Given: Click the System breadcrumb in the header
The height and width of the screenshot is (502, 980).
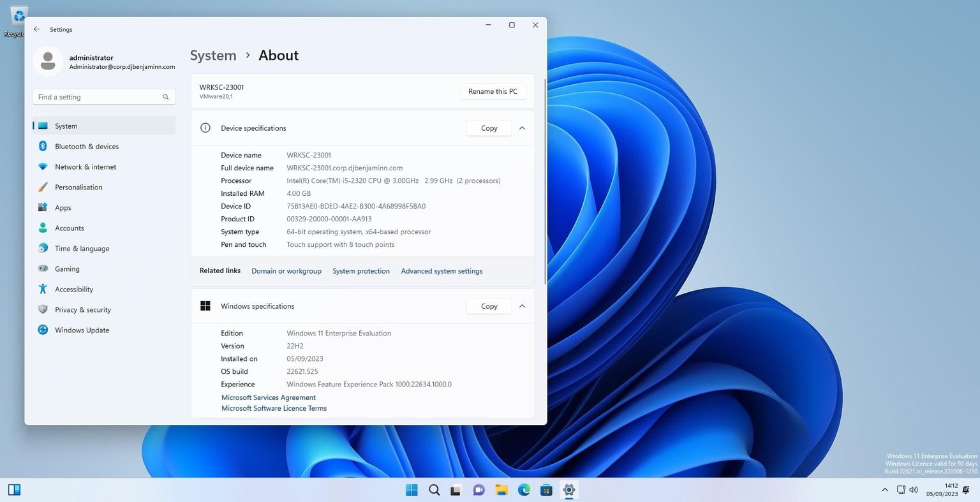Looking at the screenshot, I should pos(213,55).
